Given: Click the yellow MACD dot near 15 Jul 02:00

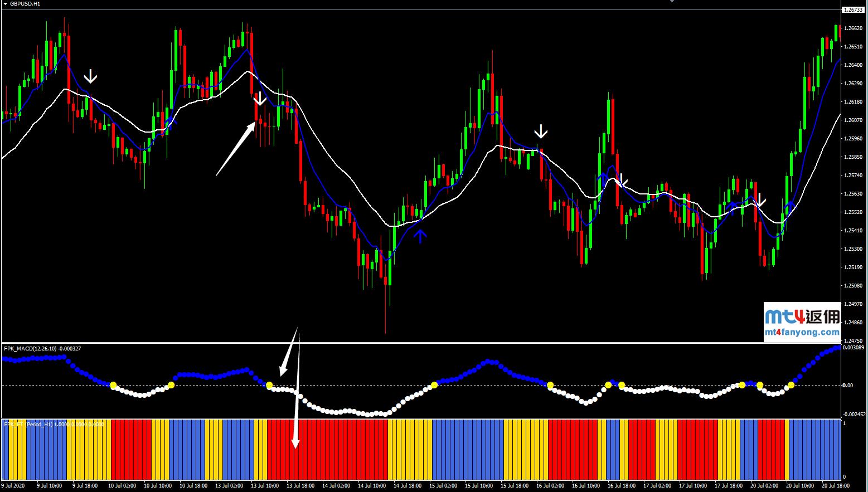Looking at the screenshot, I should coord(434,385).
